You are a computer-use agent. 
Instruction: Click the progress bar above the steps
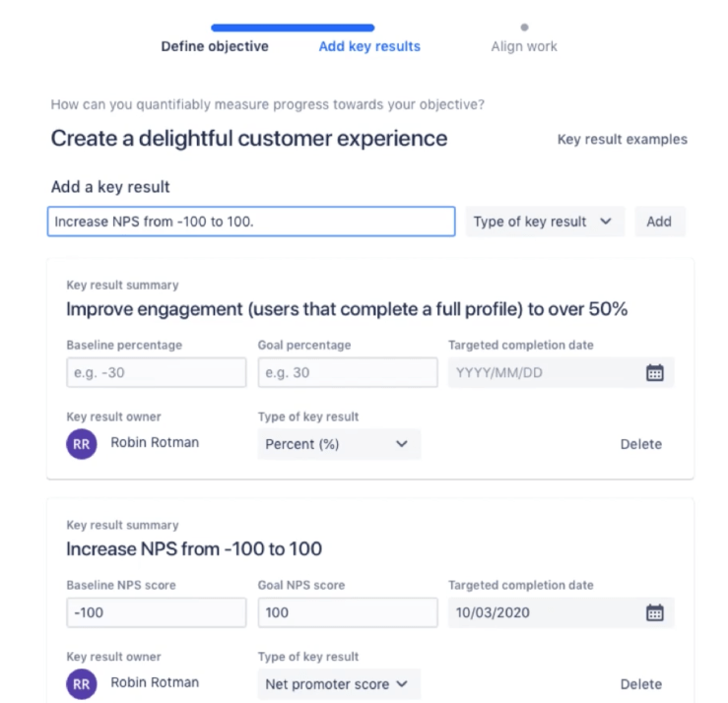pos(293,28)
